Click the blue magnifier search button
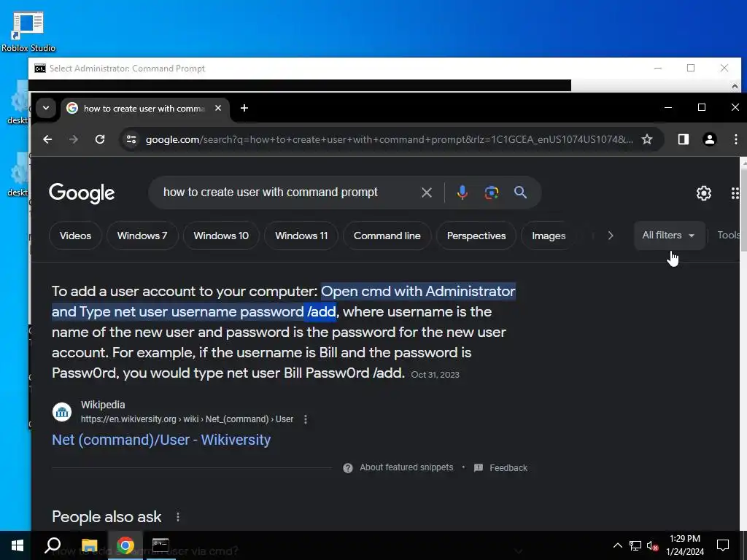Image resolution: width=747 pixels, height=560 pixels. 520,192
